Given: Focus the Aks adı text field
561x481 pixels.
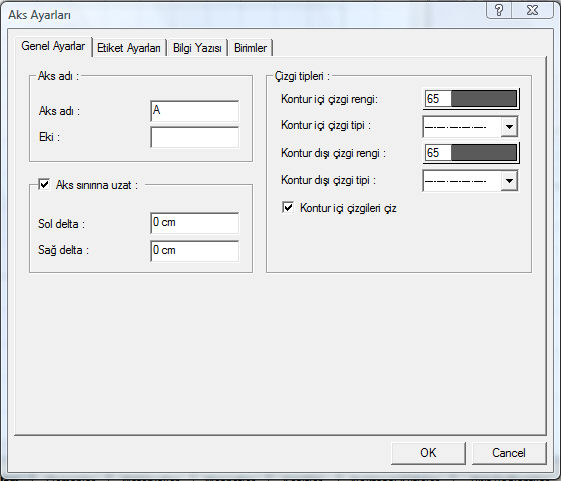Looking at the screenshot, I should 195,111.
